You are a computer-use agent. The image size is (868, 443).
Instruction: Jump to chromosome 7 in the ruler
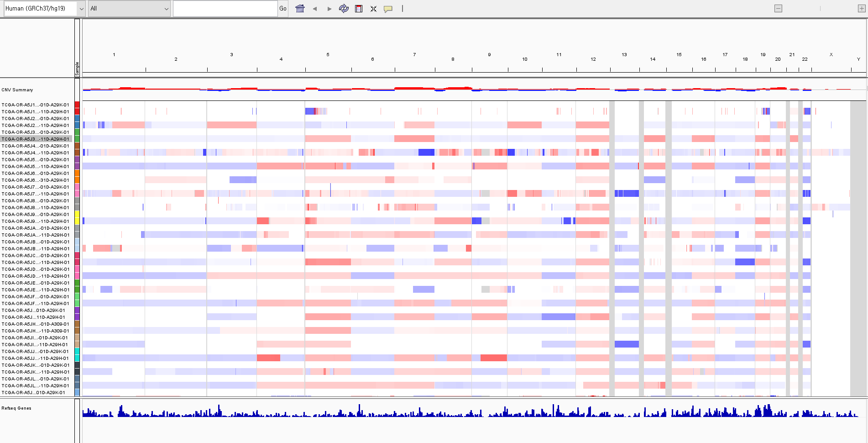click(414, 55)
